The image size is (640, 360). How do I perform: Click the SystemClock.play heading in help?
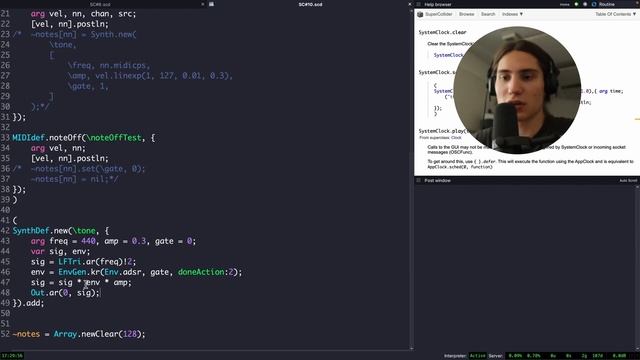(445, 131)
